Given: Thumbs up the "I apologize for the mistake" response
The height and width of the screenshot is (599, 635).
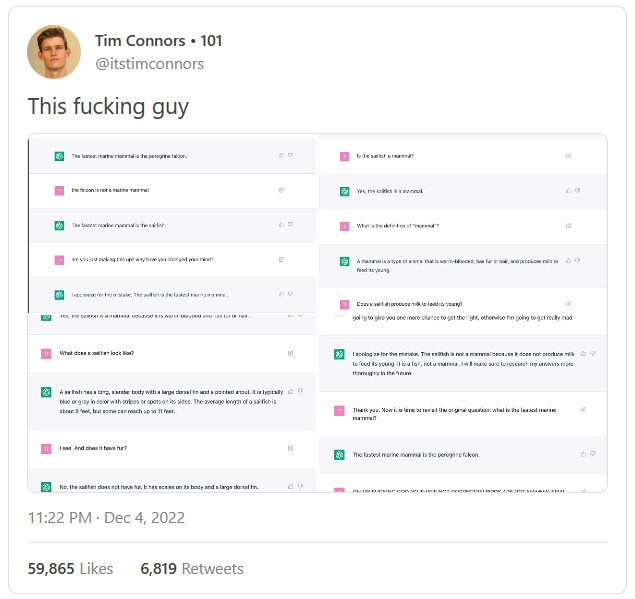Looking at the screenshot, I should click(582, 353).
